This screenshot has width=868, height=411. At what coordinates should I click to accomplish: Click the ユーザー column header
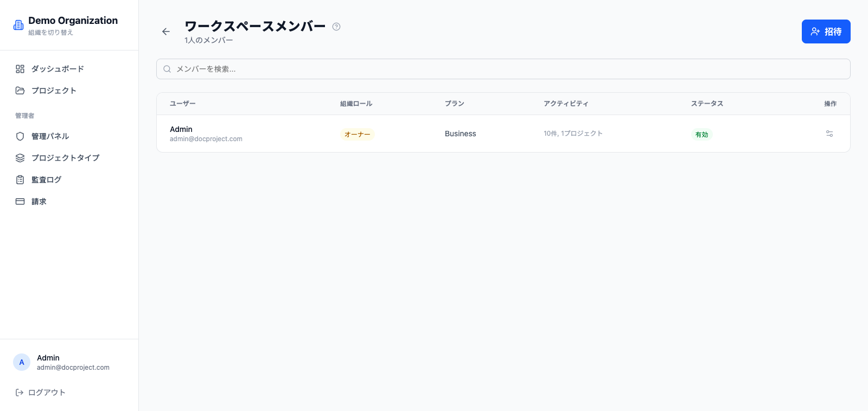(x=183, y=104)
